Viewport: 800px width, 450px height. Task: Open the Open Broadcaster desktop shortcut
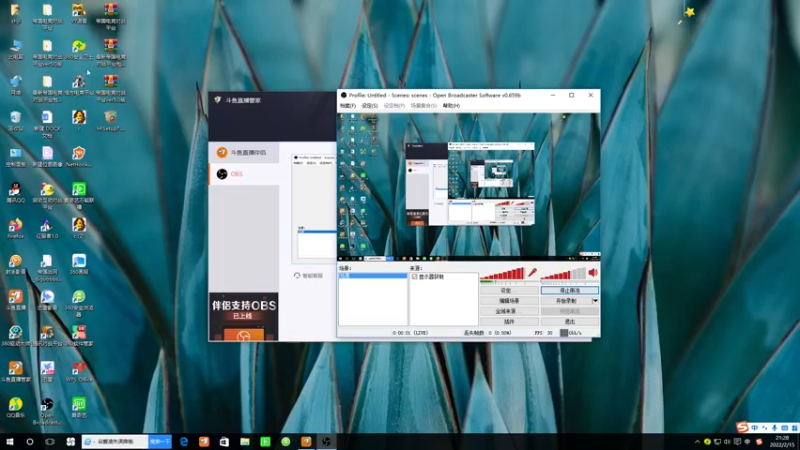47,411
